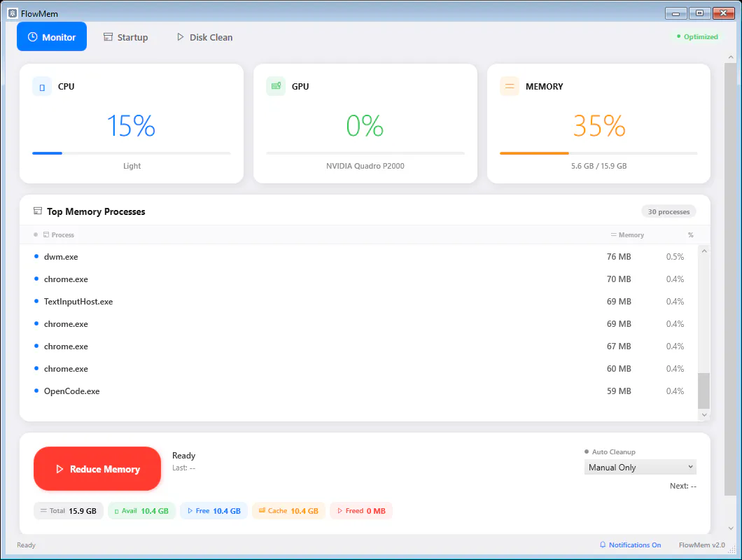Click the main window vertical scrollbar thumb

point(731,279)
